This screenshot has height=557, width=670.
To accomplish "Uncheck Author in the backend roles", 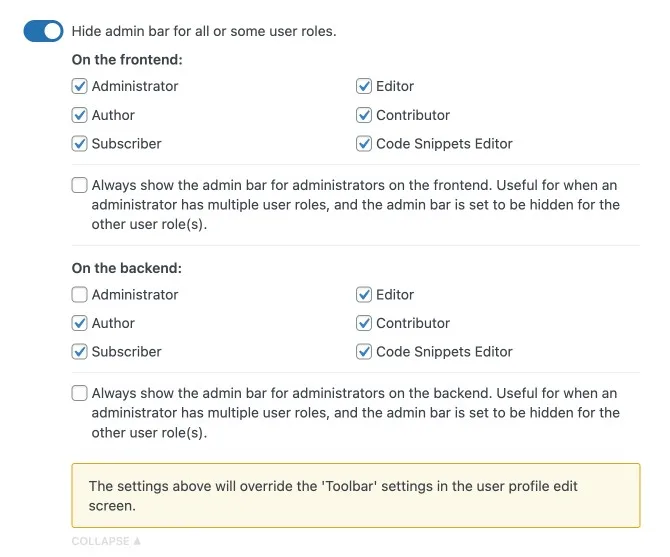I will click(80, 323).
